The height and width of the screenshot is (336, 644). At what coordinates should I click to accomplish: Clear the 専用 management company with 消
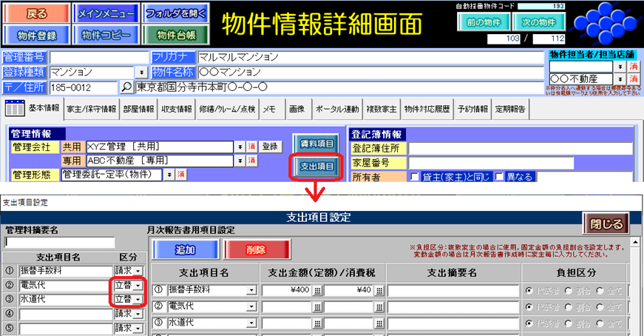pyautogui.click(x=251, y=161)
